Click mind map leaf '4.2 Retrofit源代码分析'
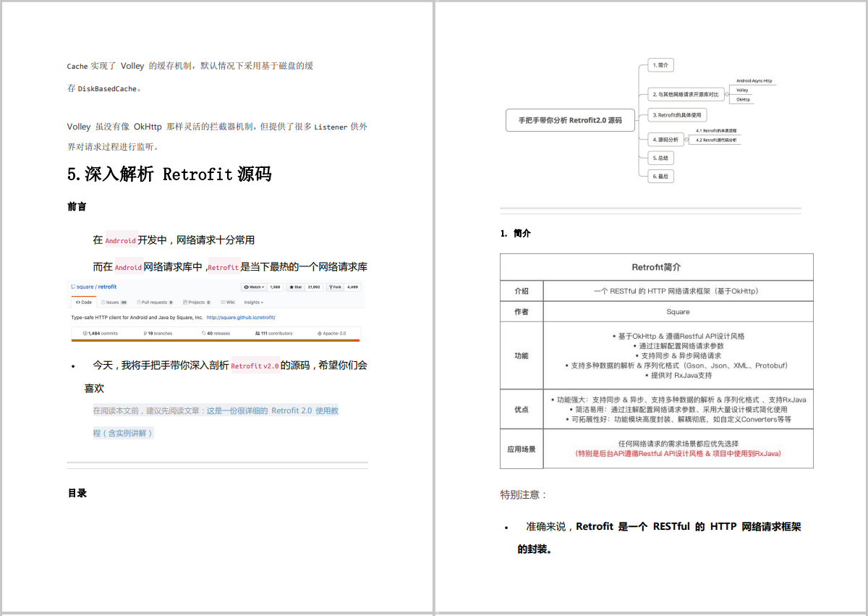This screenshot has width=868, height=616. (x=716, y=140)
